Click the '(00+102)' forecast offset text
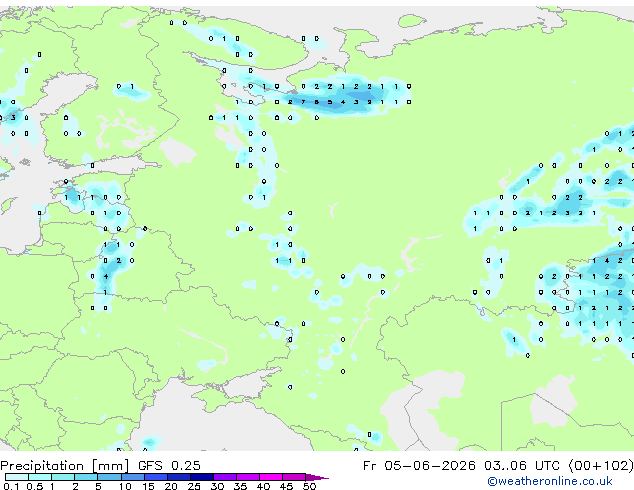This screenshot has height=490, width=634. (x=601, y=466)
